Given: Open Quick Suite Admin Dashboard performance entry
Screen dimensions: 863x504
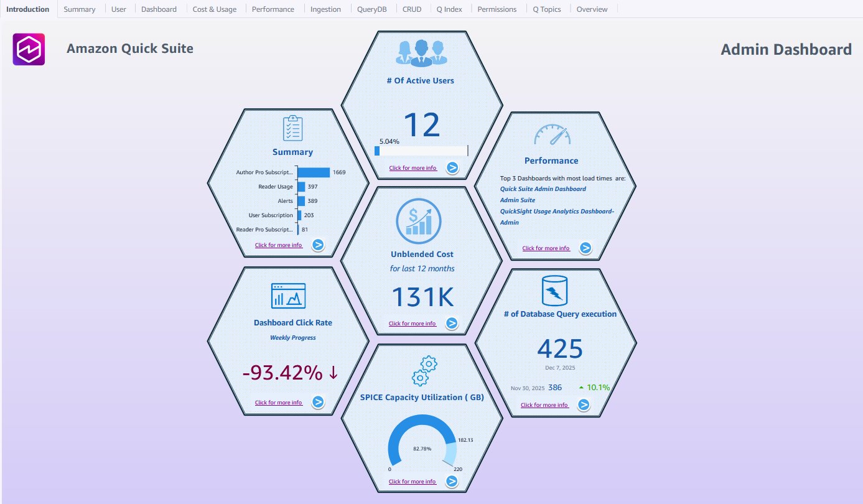Looking at the screenshot, I should click(x=543, y=189).
